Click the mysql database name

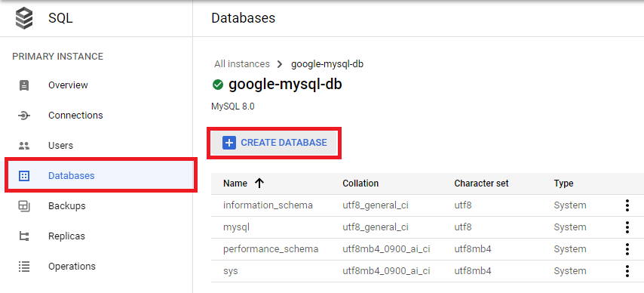pos(236,227)
